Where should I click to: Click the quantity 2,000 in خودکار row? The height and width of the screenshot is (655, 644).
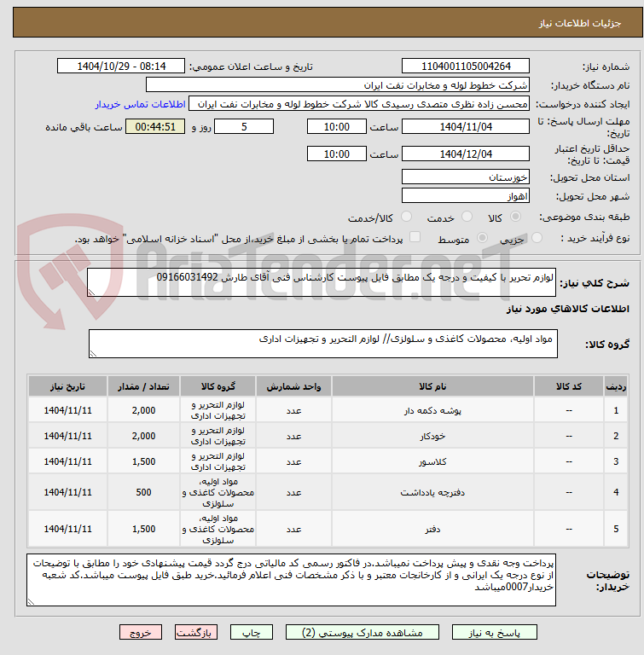(144, 436)
